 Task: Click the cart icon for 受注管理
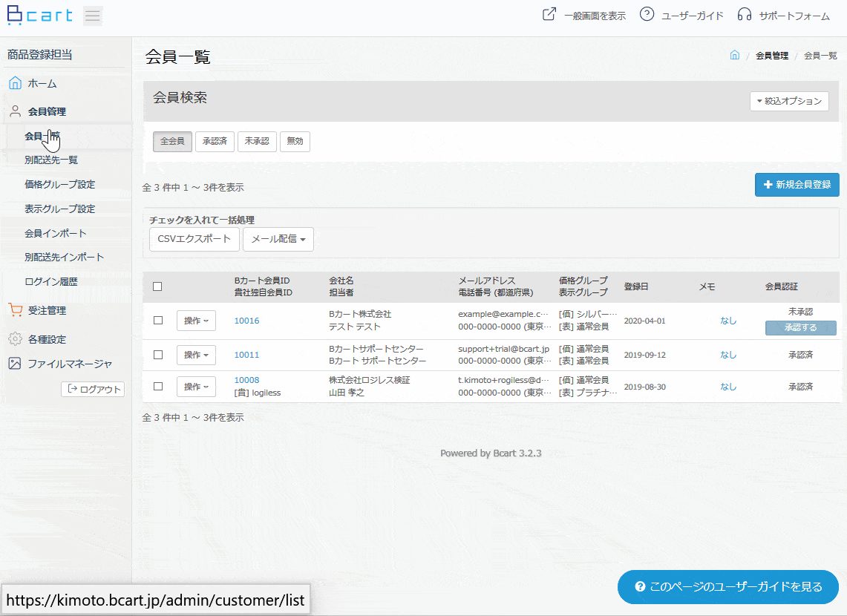15,310
